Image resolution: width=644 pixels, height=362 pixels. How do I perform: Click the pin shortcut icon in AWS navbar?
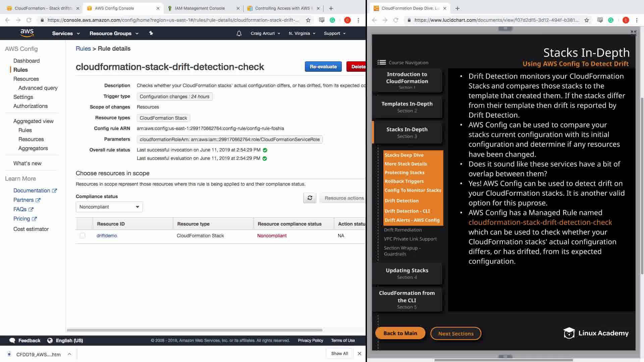[151, 33]
